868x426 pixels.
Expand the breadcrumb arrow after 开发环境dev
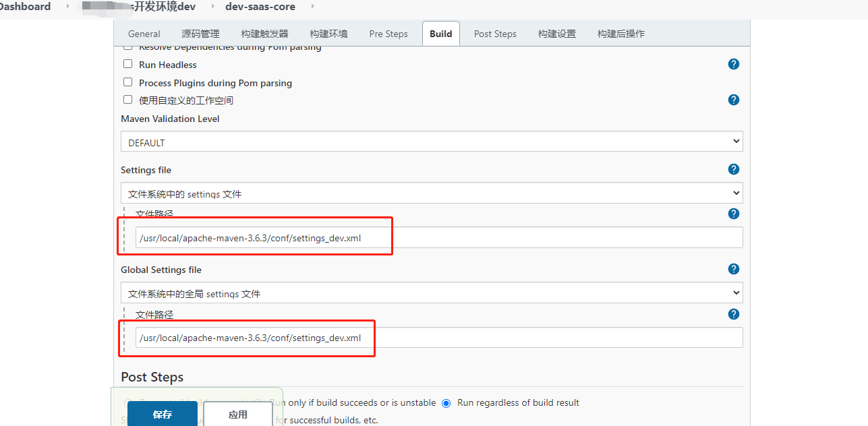coord(212,6)
